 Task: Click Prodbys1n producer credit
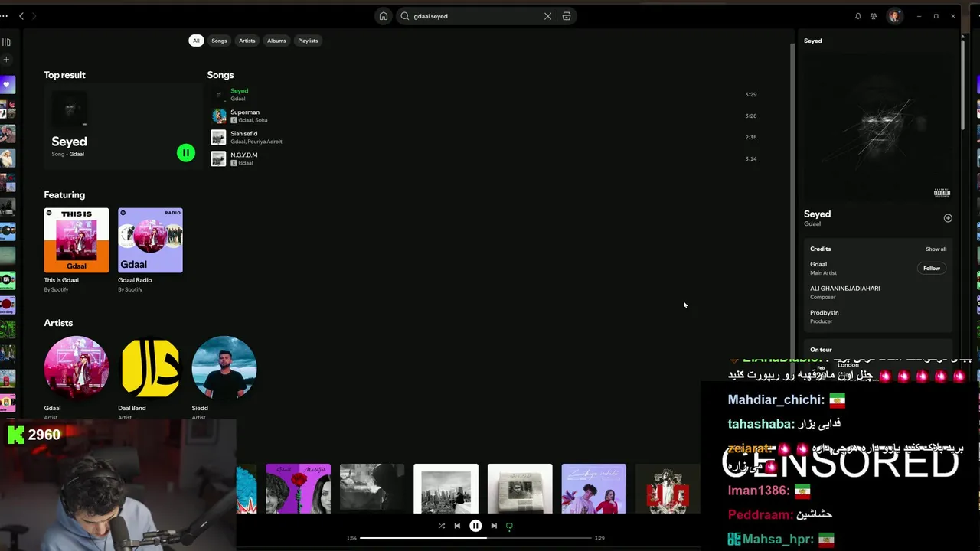coord(824,313)
